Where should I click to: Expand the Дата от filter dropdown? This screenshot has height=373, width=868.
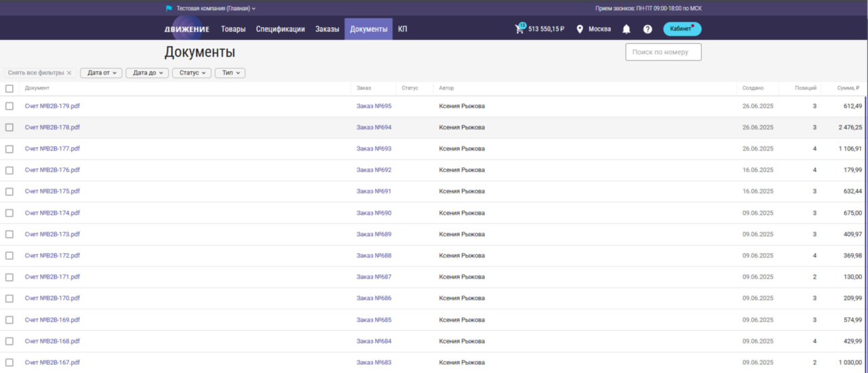(101, 73)
